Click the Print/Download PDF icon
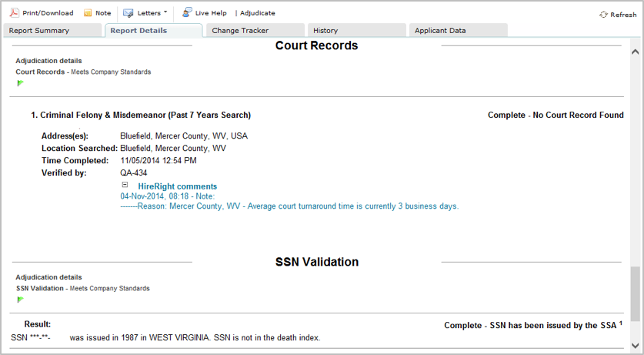 [14, 13]
